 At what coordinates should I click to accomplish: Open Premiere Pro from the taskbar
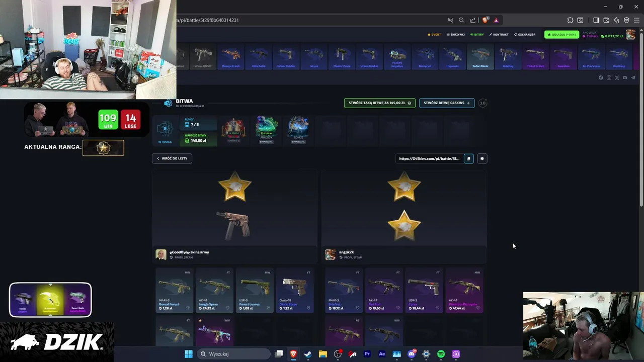pyautogui.click(x=367, y=354)
